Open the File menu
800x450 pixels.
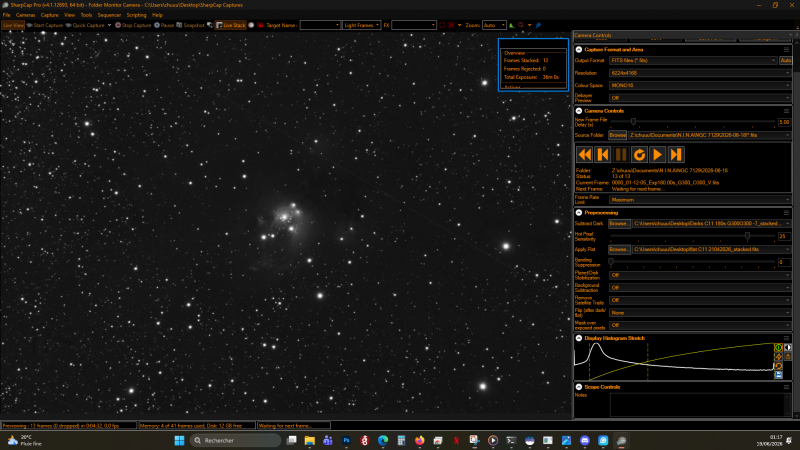coord(7,15)
